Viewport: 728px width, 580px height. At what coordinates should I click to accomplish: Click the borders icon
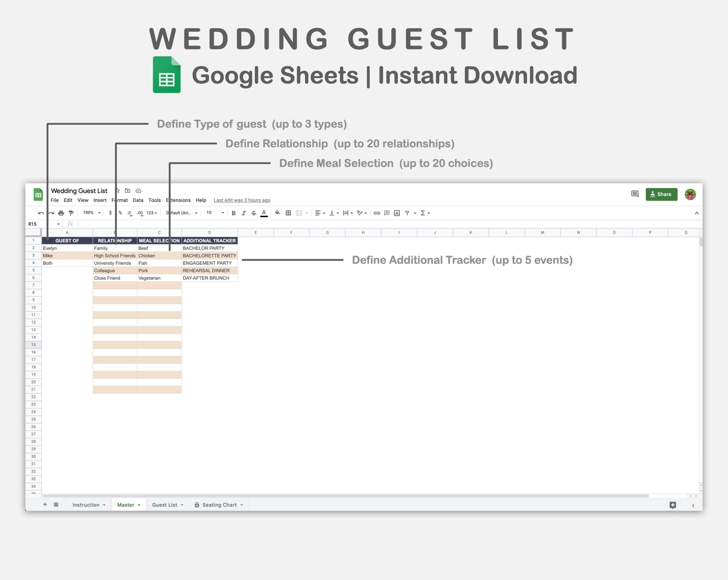tap(288, 213)
